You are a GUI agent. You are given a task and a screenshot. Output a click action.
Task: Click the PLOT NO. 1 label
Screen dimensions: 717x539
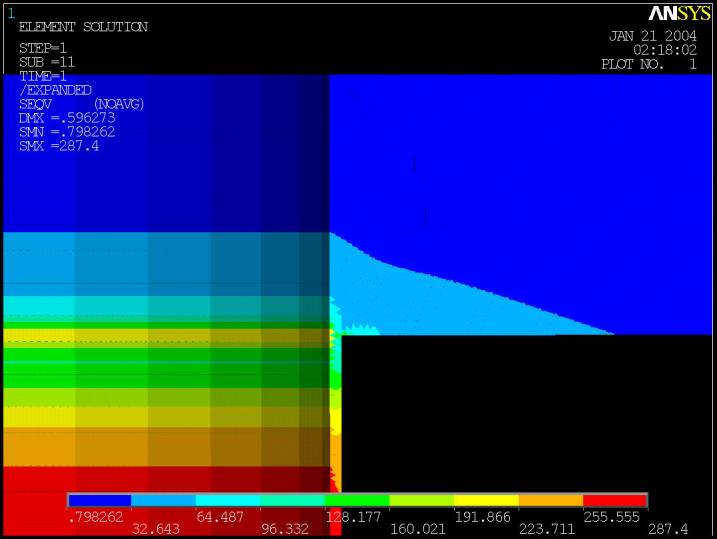tap(649, 64)
